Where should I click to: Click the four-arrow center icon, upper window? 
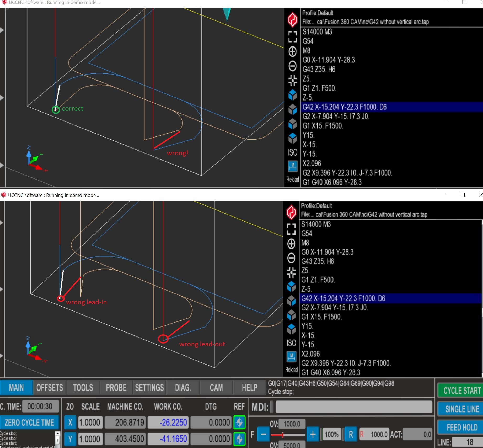[293, 80]
